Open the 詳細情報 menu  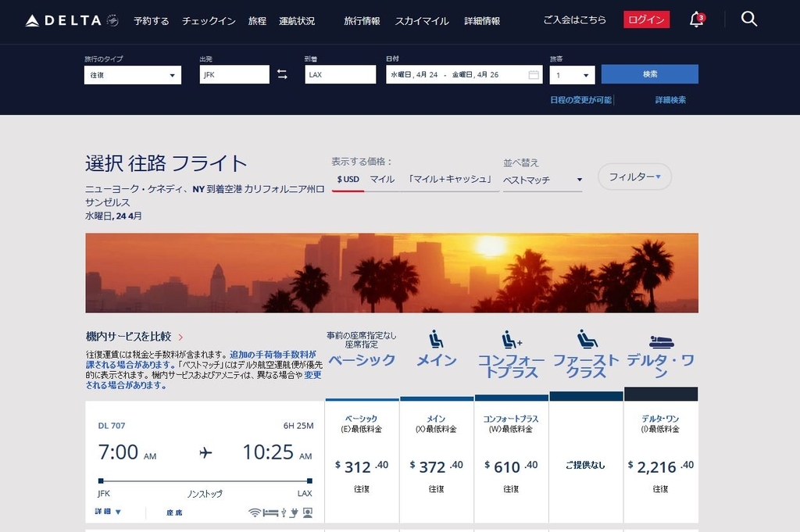point(482,21)
